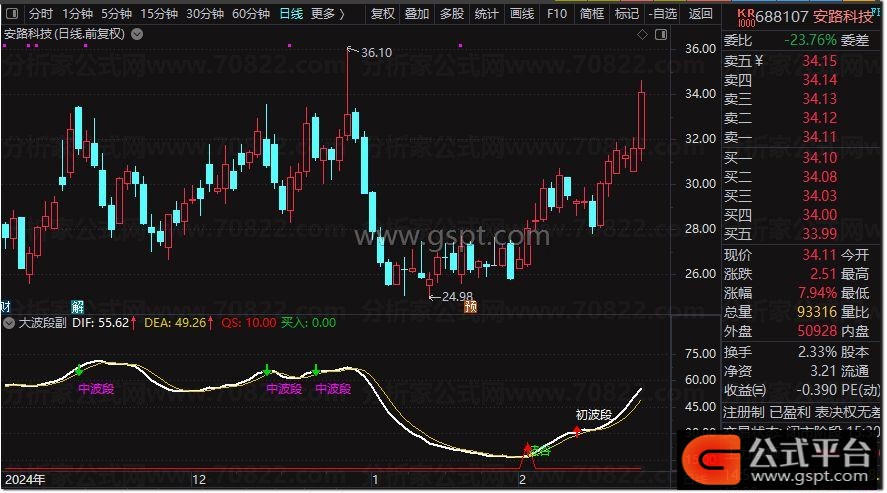Open the 统计 statistics tool

coord(486,13)
